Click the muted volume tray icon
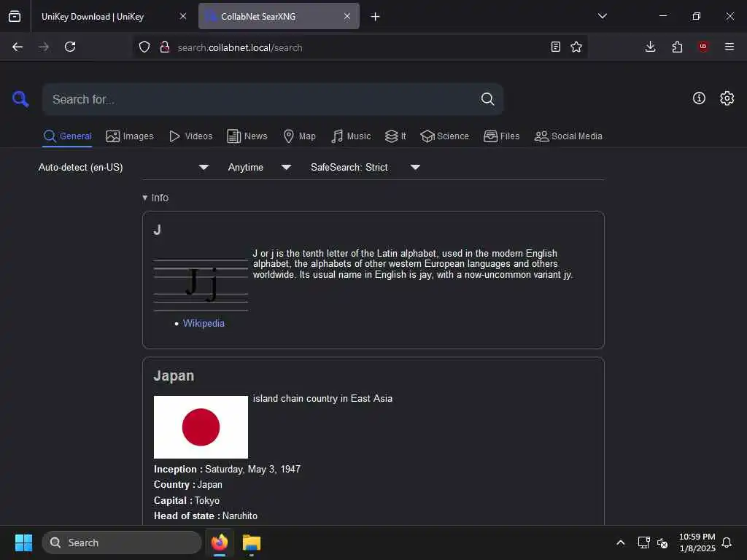747x560 pixels. point(662,542)
